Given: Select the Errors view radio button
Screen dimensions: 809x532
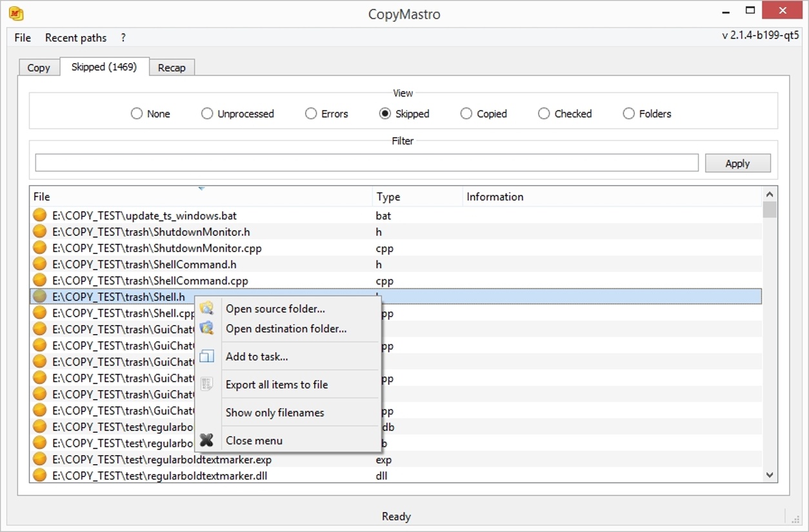Looking at the screenshot, I should coord(311,113).
